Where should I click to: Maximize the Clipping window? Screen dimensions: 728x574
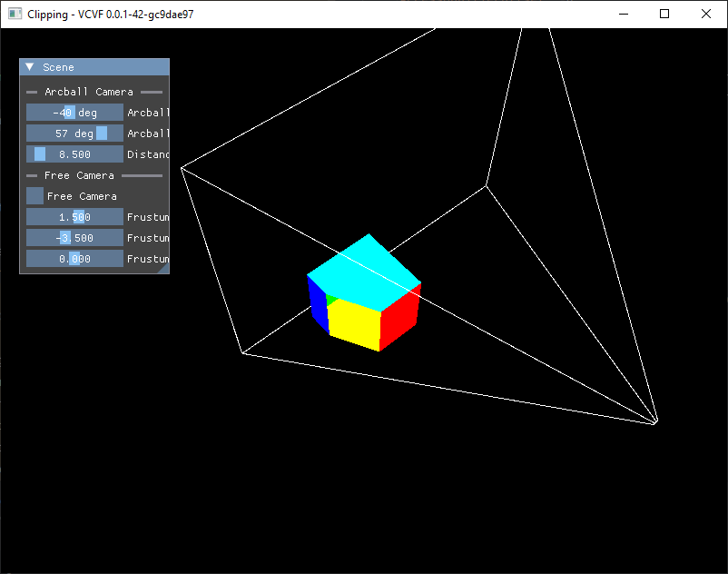click(x=664, y=14)
